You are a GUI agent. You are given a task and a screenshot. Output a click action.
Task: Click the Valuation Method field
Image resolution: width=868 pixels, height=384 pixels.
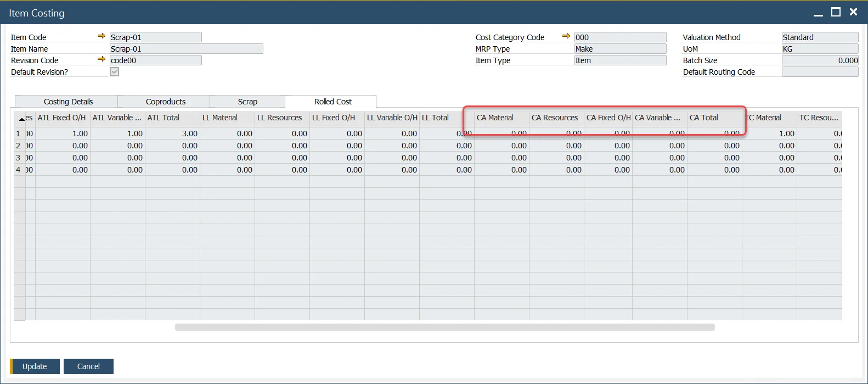click(x=820, y=37)
